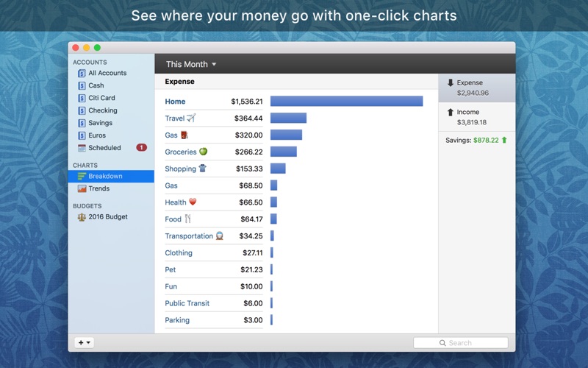Click the red badge on Scheduled

[141, 148]
